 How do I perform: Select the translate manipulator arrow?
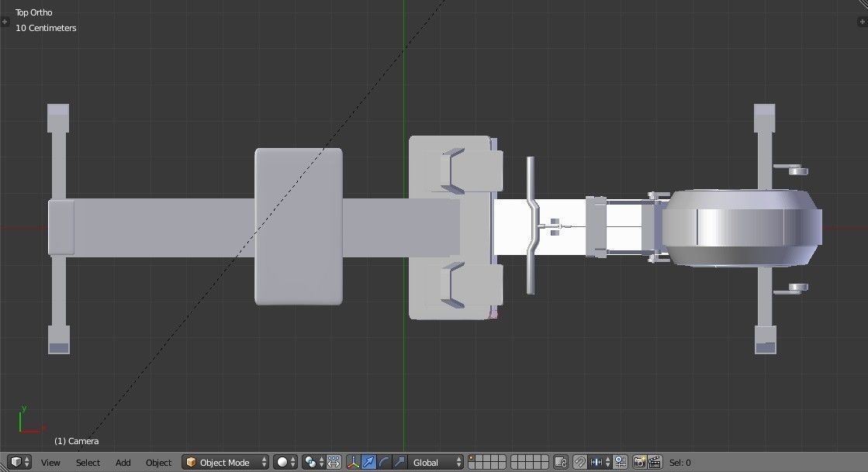pos(368,462)
